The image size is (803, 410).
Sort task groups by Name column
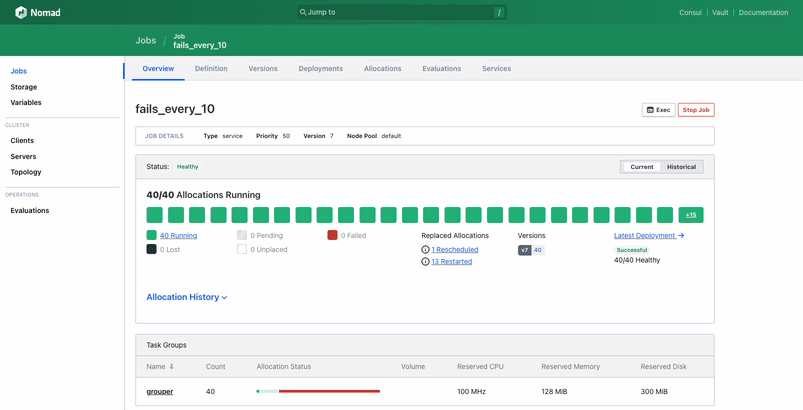(160, 367)
